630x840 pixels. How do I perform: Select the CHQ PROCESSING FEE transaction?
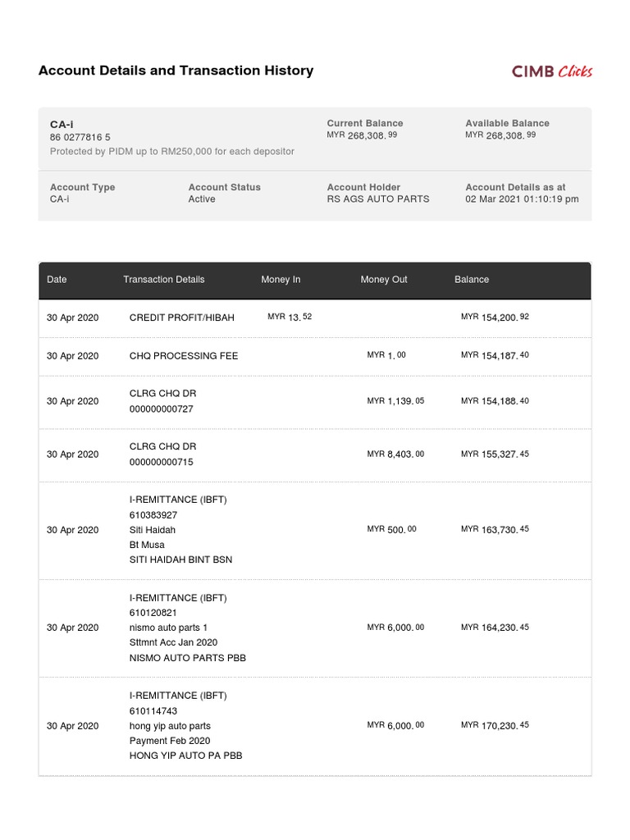(184, 356)
